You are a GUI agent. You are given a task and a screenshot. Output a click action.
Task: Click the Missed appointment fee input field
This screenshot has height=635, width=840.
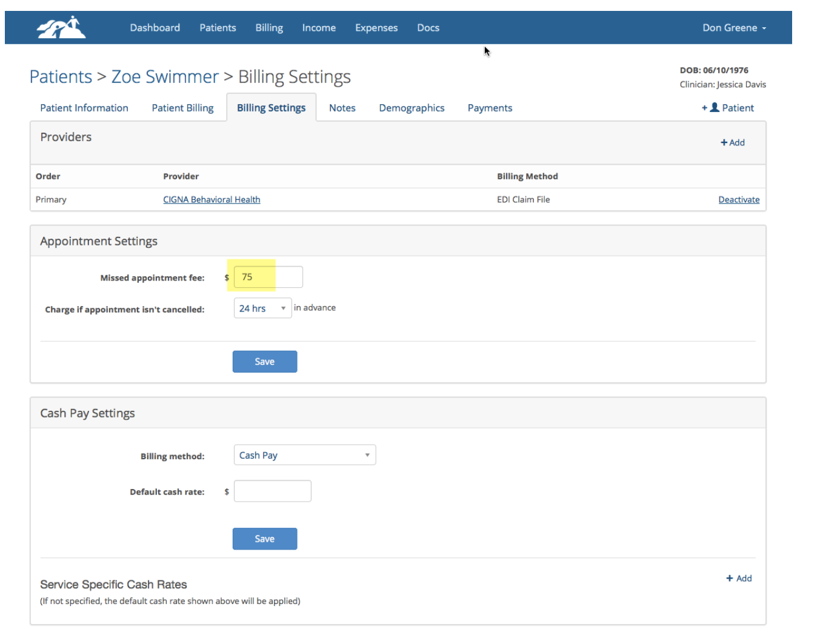click(268, 276)
